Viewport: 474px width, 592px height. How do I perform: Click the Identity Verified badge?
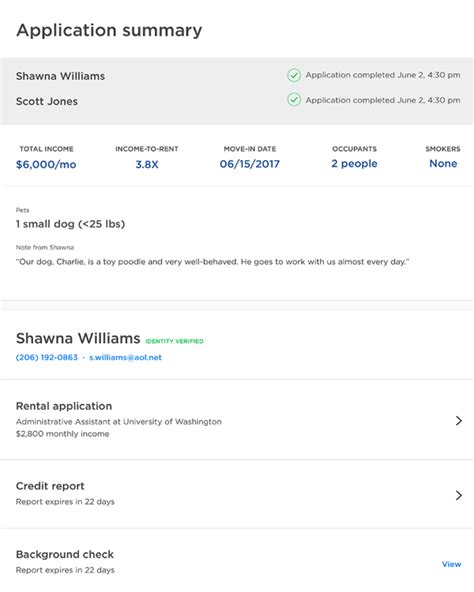174,341
